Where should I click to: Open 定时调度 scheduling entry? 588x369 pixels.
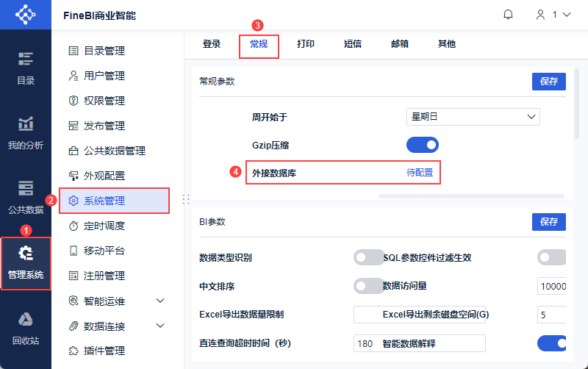coord(104,226)
